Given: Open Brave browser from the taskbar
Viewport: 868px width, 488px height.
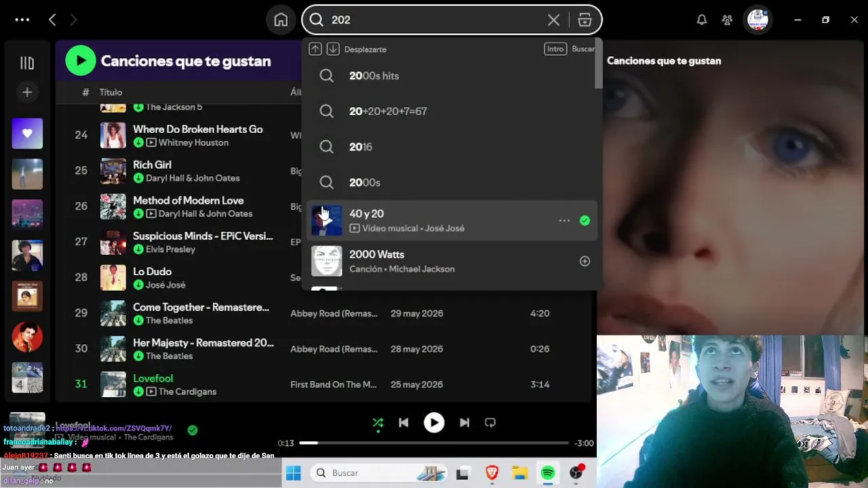Looking at the screenshot, I should pos(492,473).
